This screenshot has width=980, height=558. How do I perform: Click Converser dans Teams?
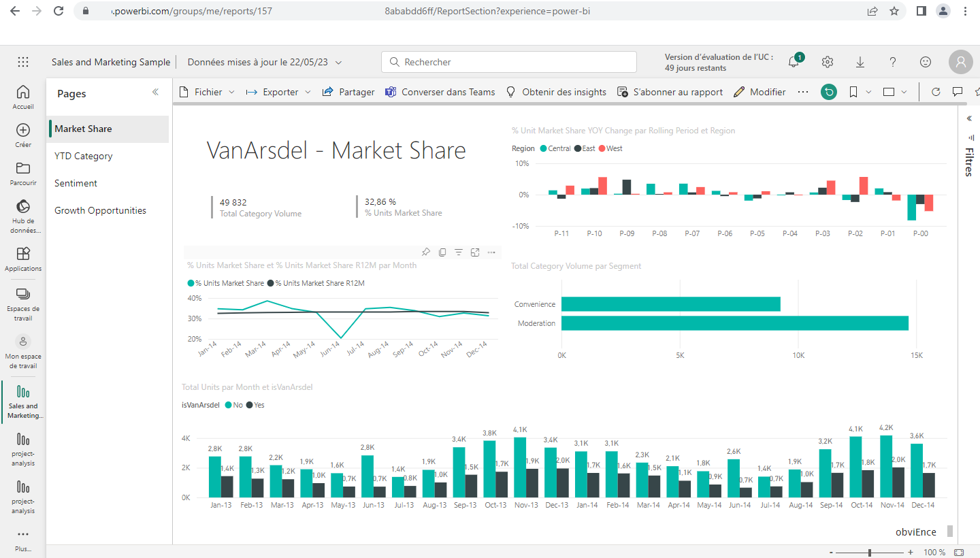[440, 92]
